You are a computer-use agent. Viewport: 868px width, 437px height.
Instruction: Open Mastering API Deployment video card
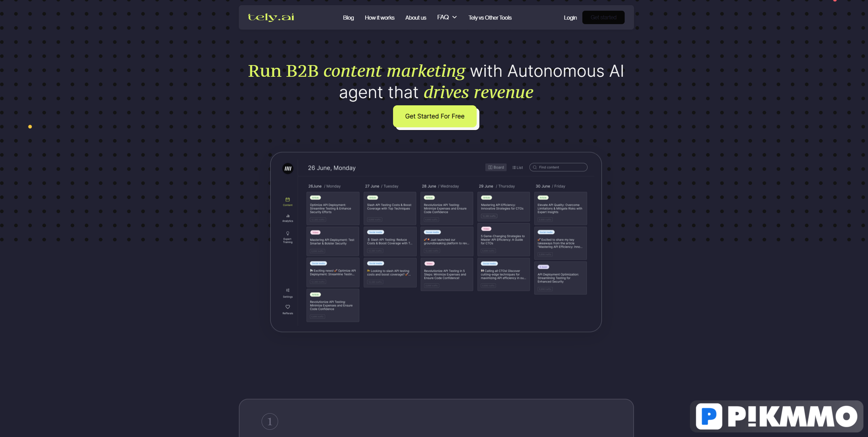[x=333, y=242]
